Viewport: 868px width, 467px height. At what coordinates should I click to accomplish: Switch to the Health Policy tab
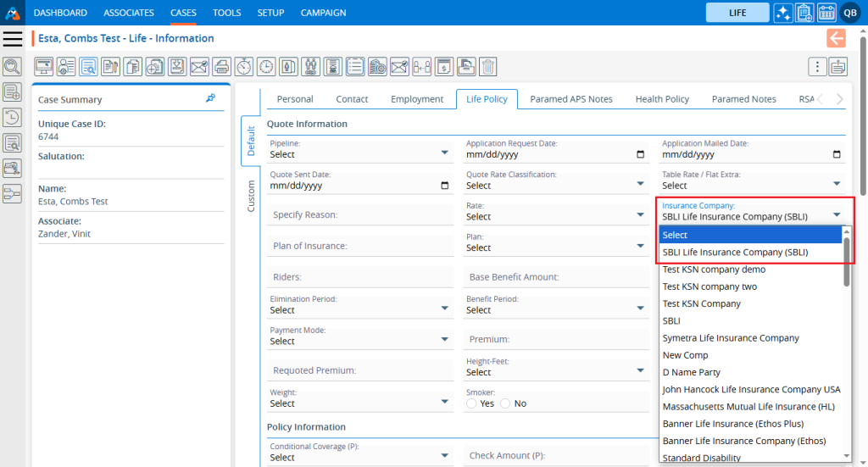tap(661, 99)
